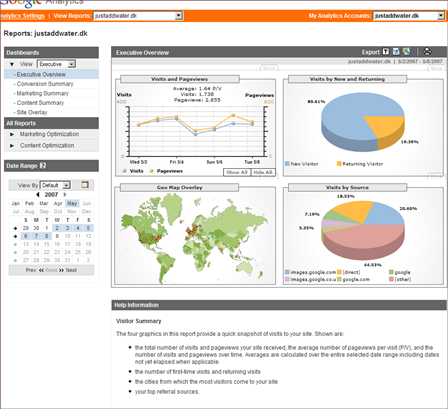
Task: Export report as text file icon
Action: 386,52
